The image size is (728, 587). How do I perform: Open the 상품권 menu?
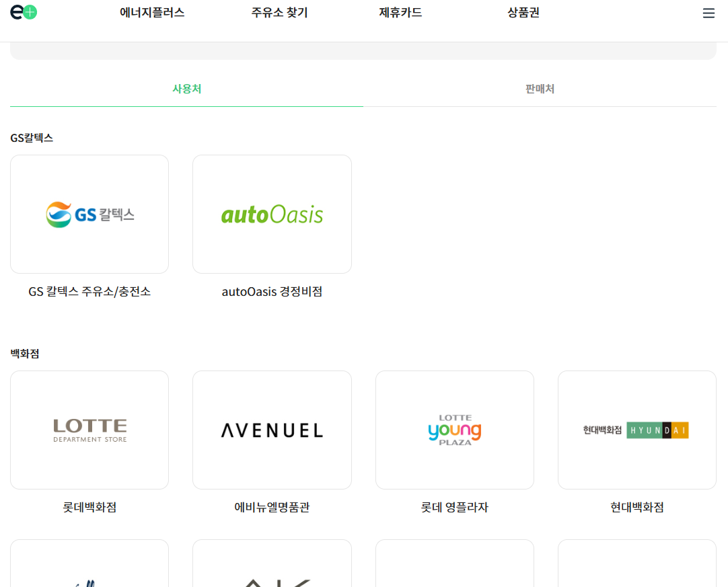[x=523, y=13]
